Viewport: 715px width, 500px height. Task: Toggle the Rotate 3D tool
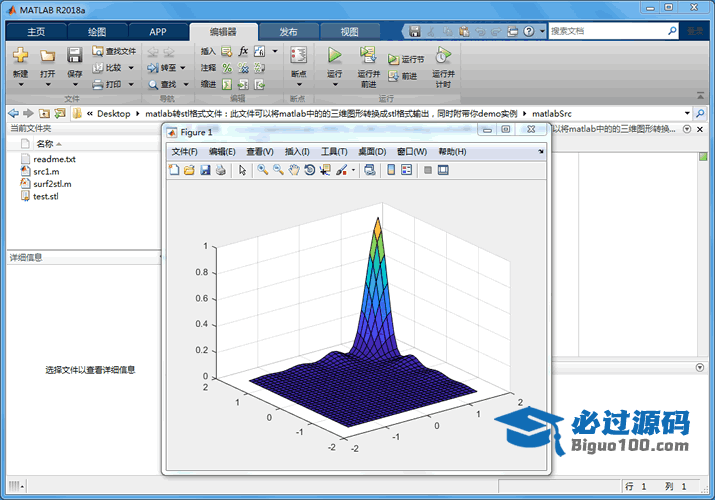[310, 170]
